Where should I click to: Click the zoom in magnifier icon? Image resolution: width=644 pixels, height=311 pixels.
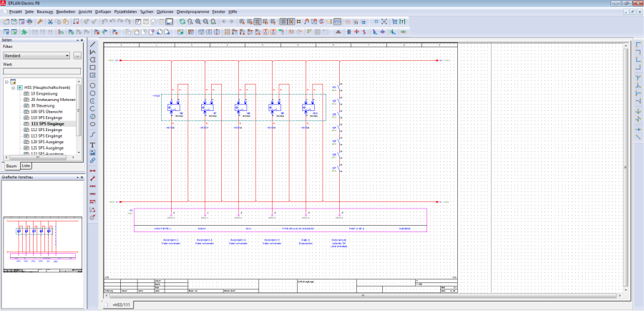[x=197, y=22]
